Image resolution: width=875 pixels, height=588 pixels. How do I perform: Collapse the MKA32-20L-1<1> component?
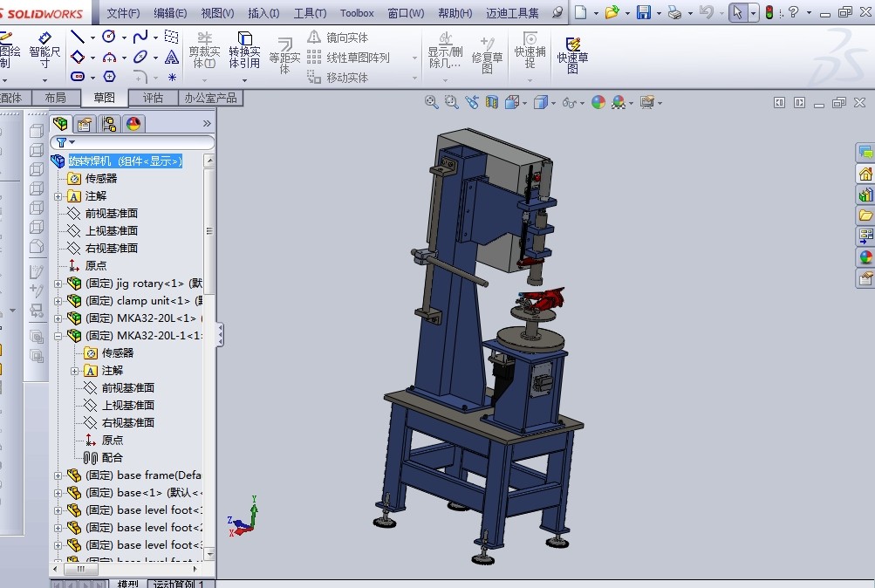[x=58, y=336]
